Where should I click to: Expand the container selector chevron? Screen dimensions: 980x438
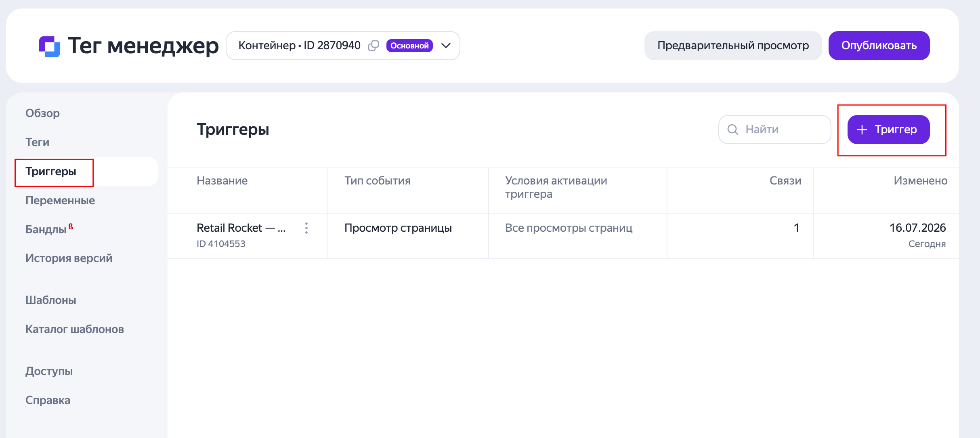coord(446,46)
